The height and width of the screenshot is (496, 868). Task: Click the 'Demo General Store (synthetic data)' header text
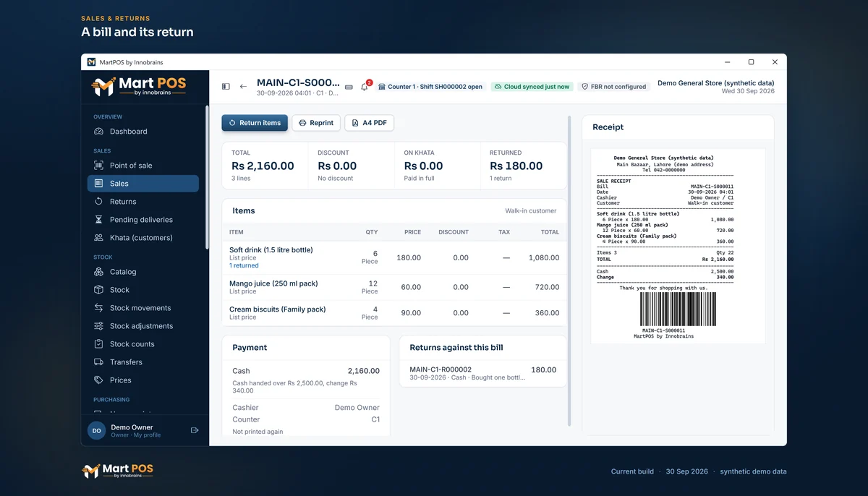[716, 83]
